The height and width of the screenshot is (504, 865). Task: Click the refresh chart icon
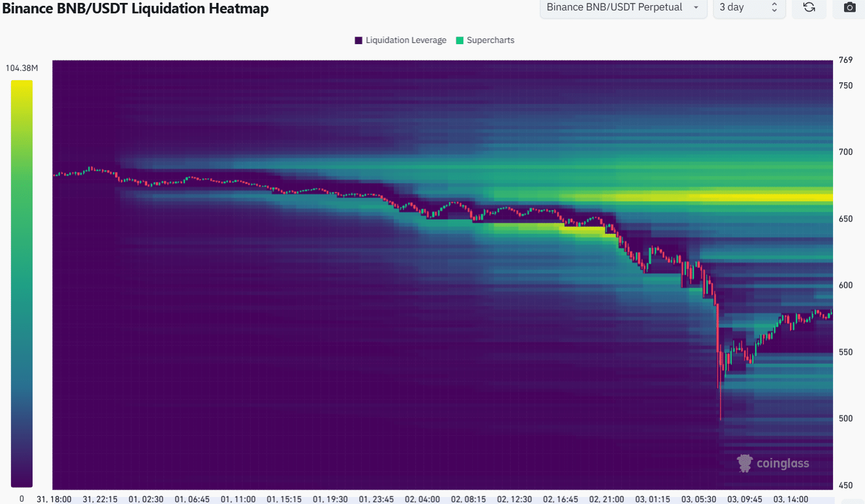point(809,8)
